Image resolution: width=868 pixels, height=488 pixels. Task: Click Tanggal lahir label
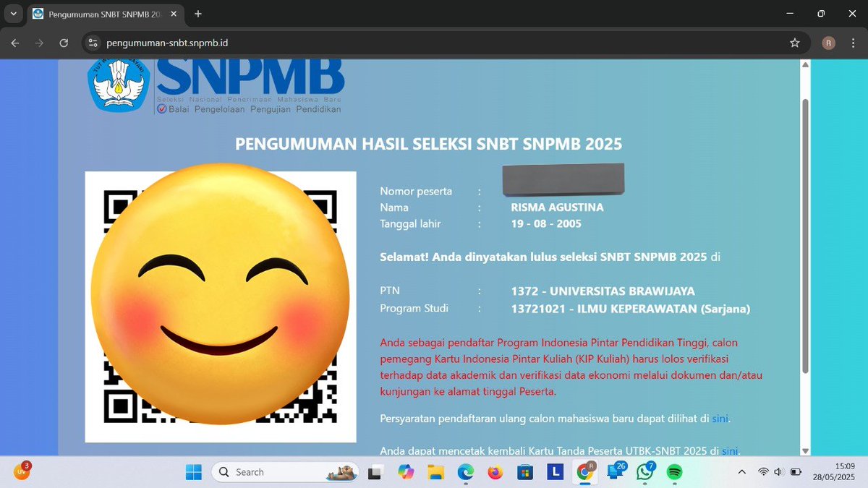[410, 223]
